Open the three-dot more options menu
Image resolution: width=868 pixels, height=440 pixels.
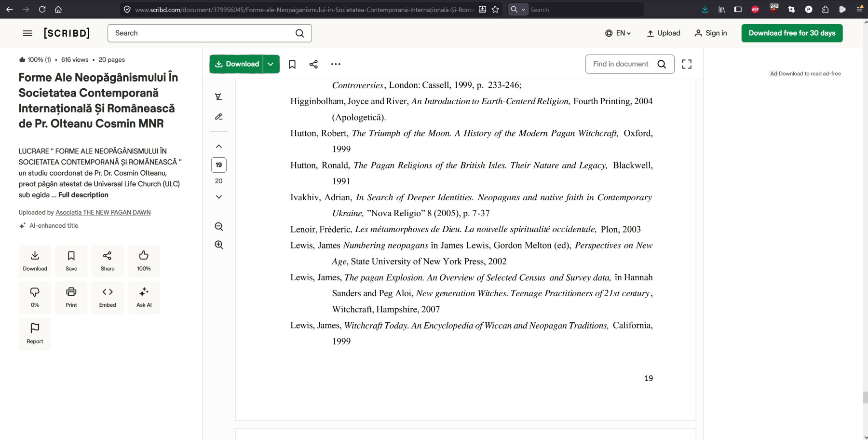point(336,64)
